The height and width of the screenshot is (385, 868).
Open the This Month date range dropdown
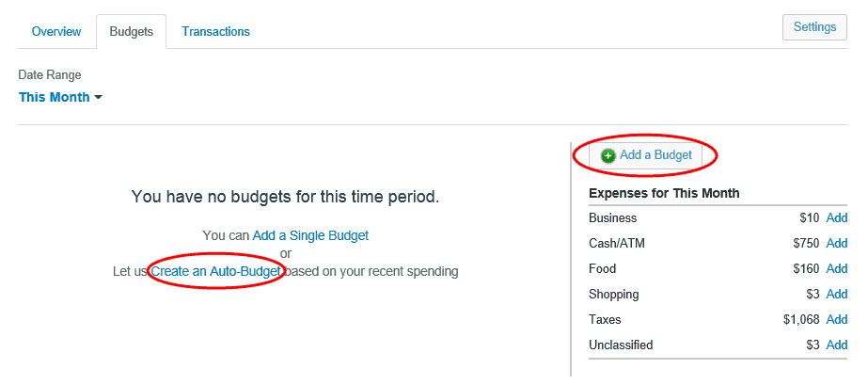(60, 98)
